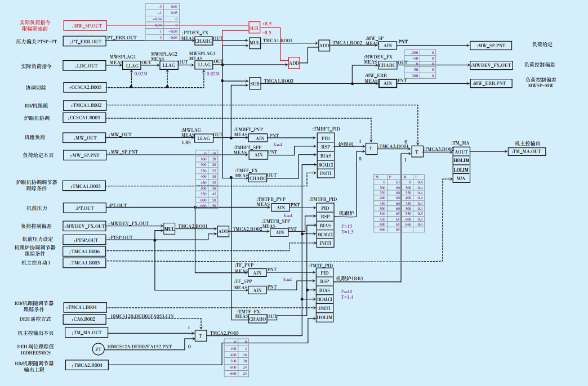Click the TMCA2.R004 input tag
This screenshot has width=588, height=386.
tap(86, 366)
